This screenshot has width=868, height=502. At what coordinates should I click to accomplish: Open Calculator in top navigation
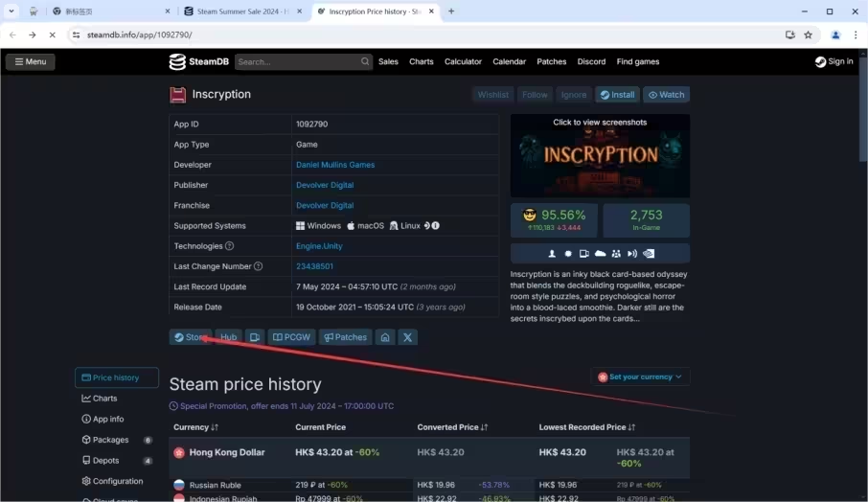coord(463,61)
